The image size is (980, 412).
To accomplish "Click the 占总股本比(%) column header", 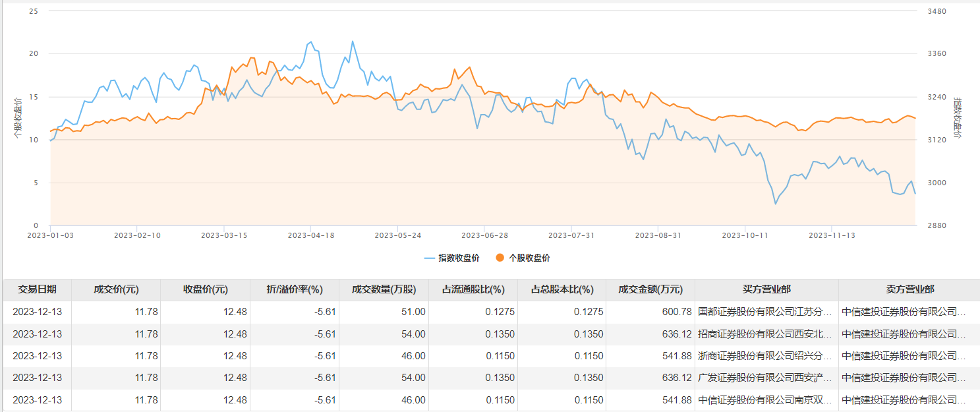I will click(x=562, y=289).
